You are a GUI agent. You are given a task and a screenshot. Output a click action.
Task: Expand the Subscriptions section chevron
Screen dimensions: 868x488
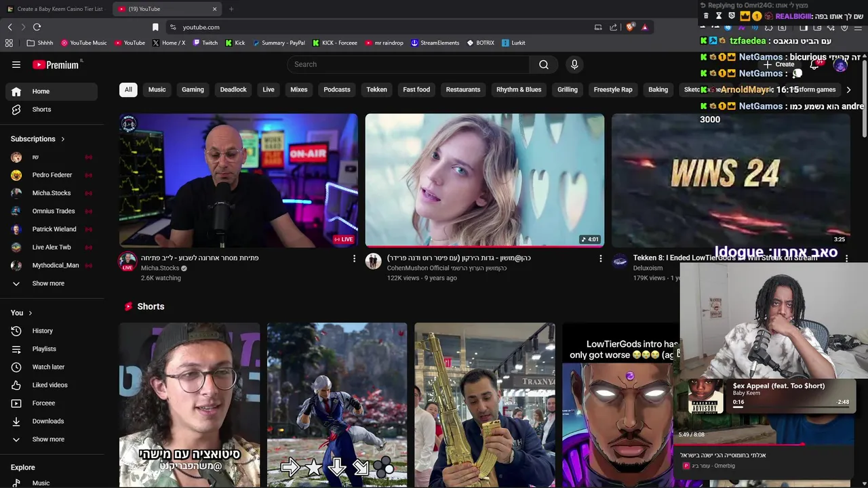pyautogui.click(x=63, y=139)
